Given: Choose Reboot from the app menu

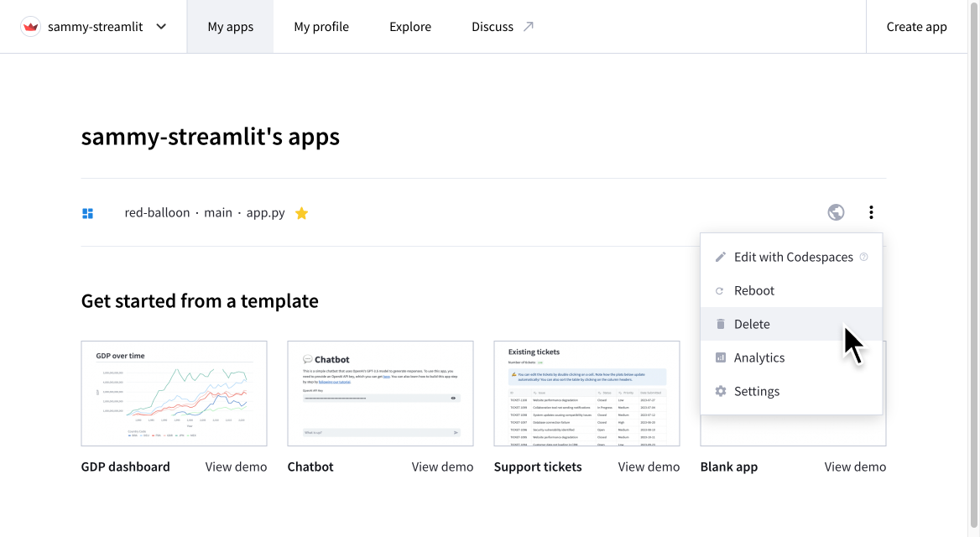Looking at the screenshot, I should [x=753, y=290].
